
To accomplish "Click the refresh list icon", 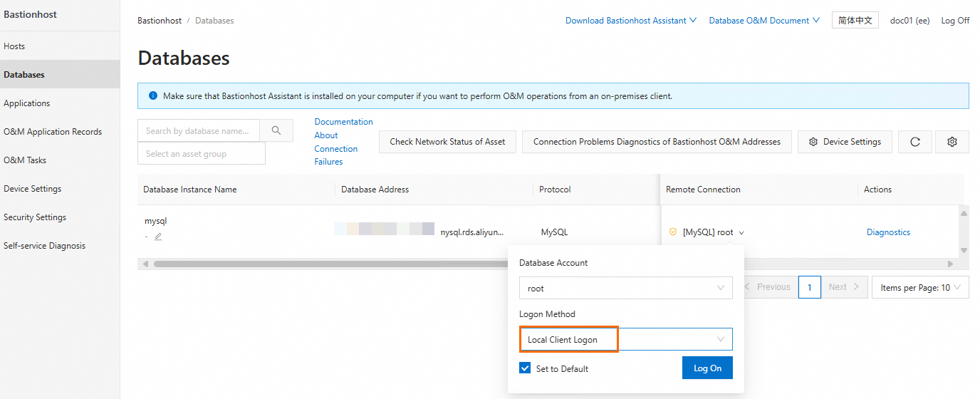I will pos(915,142).
